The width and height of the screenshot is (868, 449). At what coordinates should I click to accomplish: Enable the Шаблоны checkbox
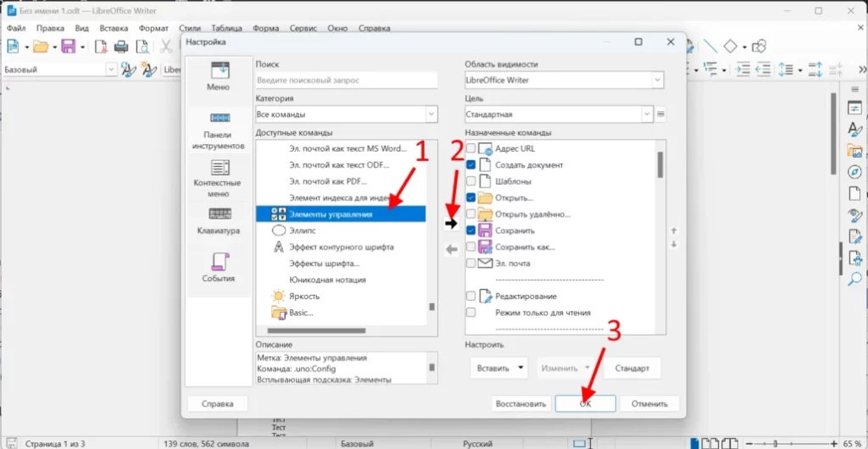pos(471,180)
